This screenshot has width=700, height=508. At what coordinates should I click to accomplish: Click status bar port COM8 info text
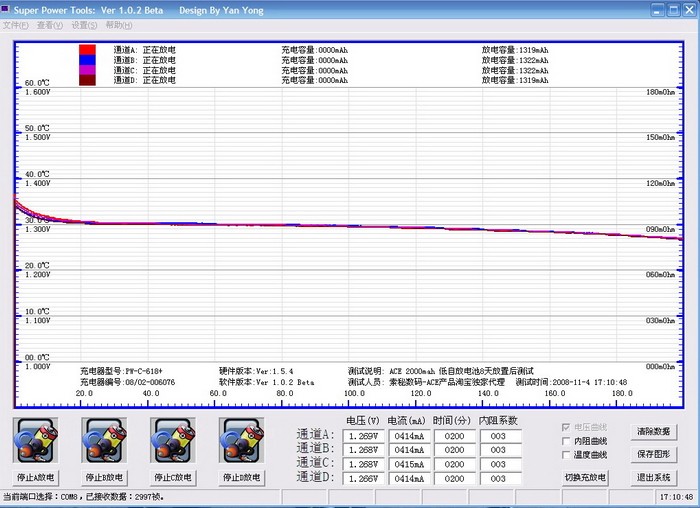pos(83,496)
